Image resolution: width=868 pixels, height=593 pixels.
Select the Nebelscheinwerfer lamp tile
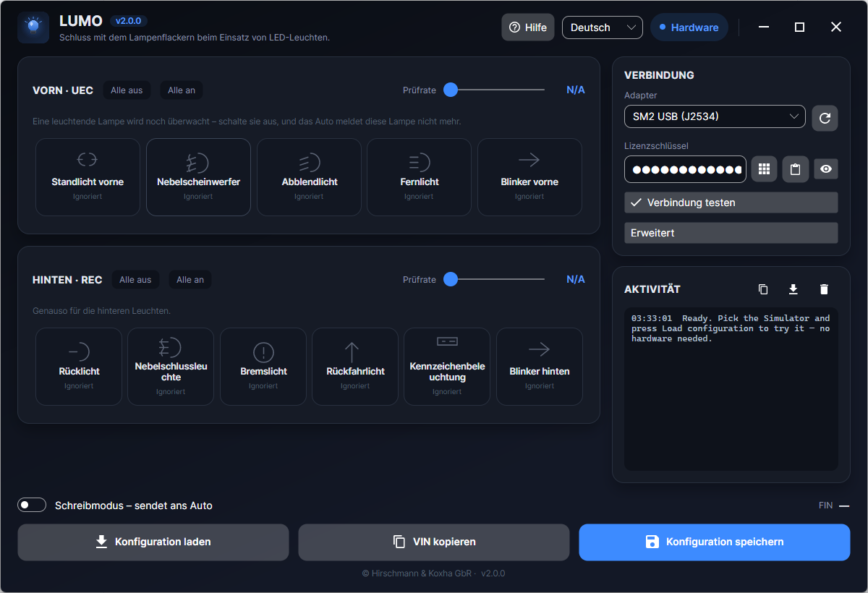coord(198,177)
